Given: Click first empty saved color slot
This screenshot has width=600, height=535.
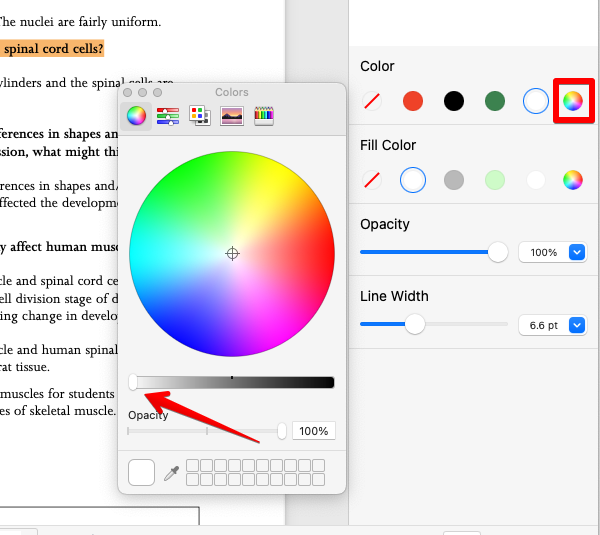Looking at the screenshot, I should coord(192,466).
